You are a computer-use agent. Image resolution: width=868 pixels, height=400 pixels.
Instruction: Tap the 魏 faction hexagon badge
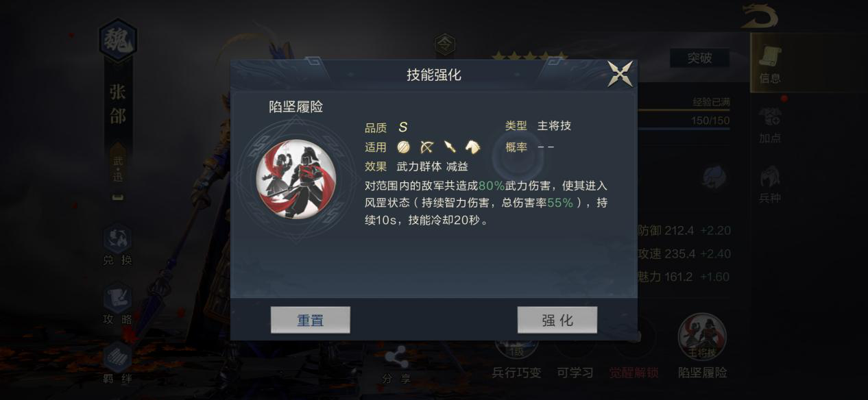coord(118,41)
